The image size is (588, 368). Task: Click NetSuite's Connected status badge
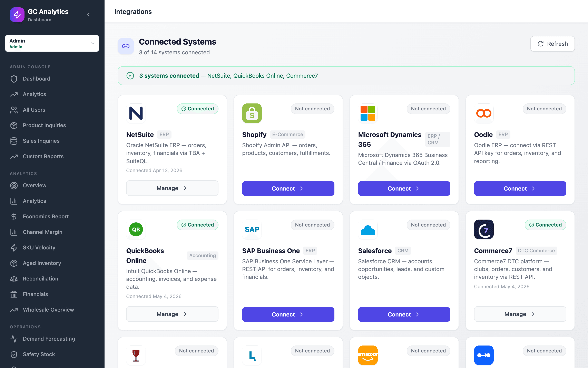(197, 109)
